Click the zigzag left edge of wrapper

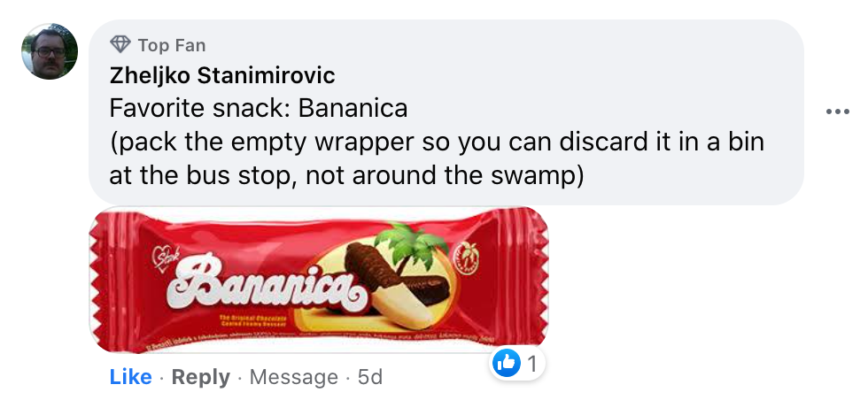click(99, 280)
